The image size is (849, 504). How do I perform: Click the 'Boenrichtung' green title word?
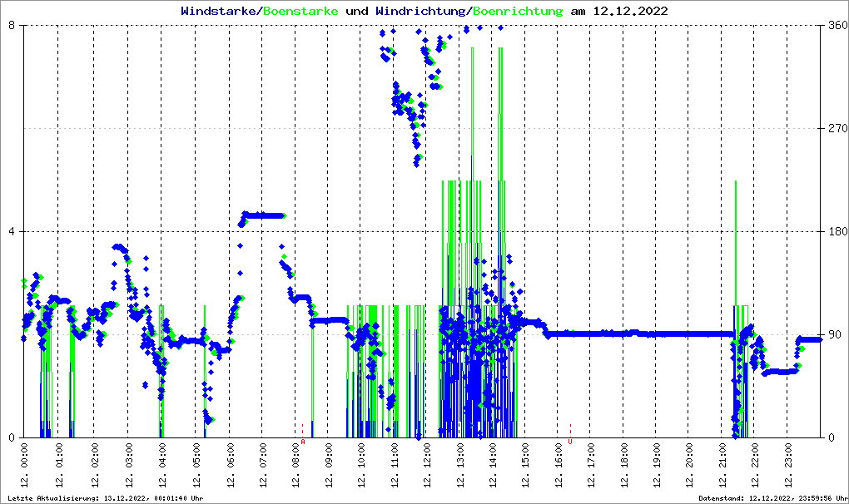coord(519,11)
